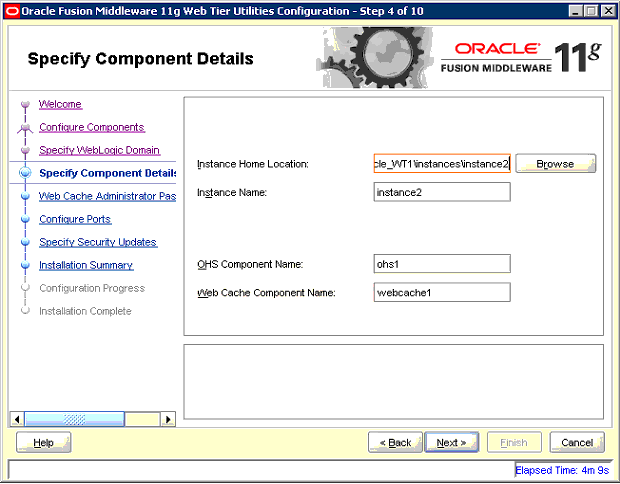The height and width of the screenshot is (484, 620).
Task: Click the Instance Home Location label
Action: pyautogui.click(x=253, y=164)
